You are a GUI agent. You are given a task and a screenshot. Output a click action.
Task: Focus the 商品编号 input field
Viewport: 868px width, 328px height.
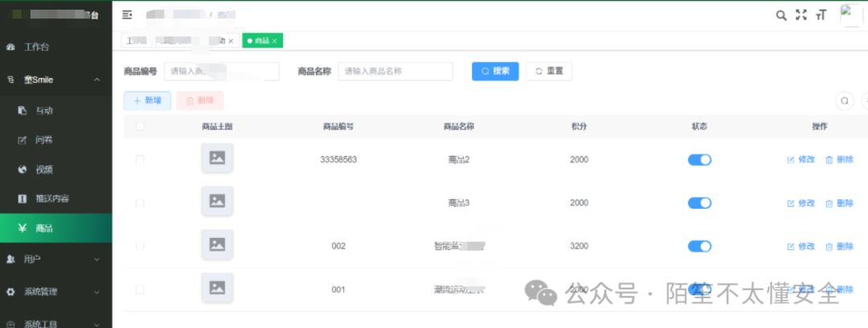coord(222,71)
